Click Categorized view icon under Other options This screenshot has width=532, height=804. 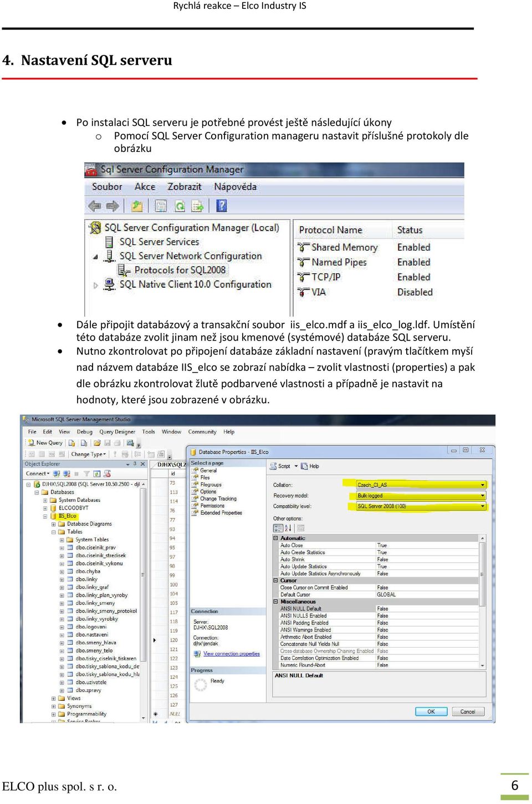point(278,528)
